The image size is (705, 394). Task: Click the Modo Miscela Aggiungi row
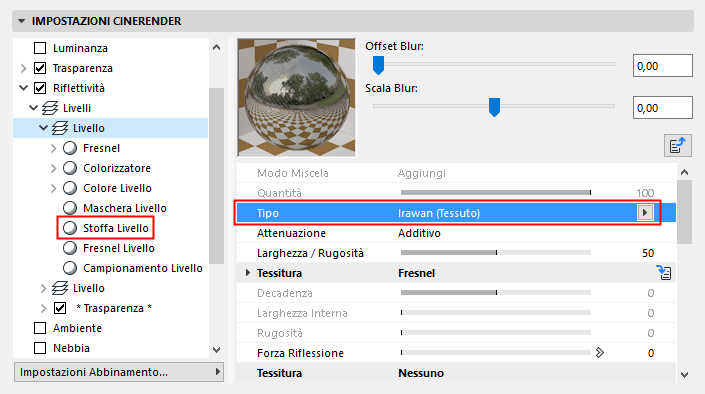point(456,173)
